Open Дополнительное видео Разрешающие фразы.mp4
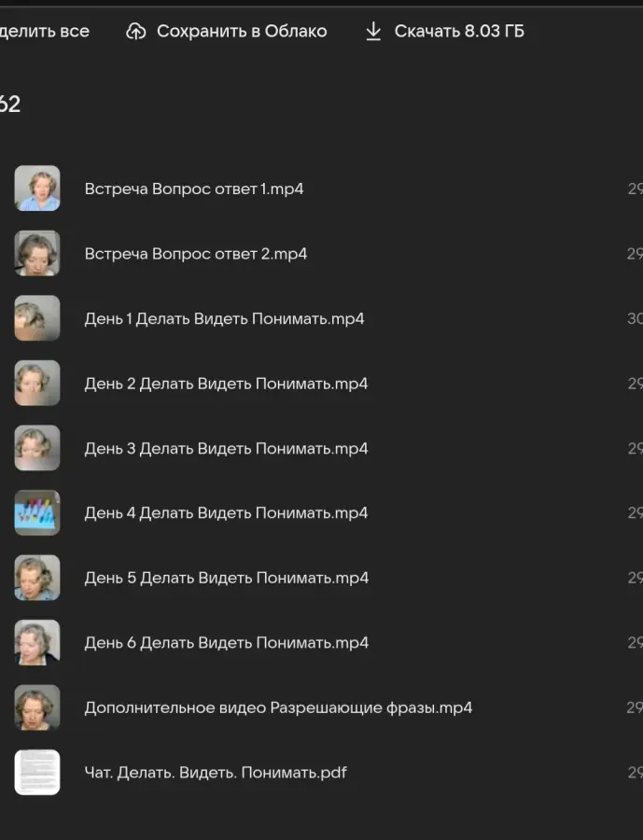Viewport: 643px width, 840px height. click(278, 707)
